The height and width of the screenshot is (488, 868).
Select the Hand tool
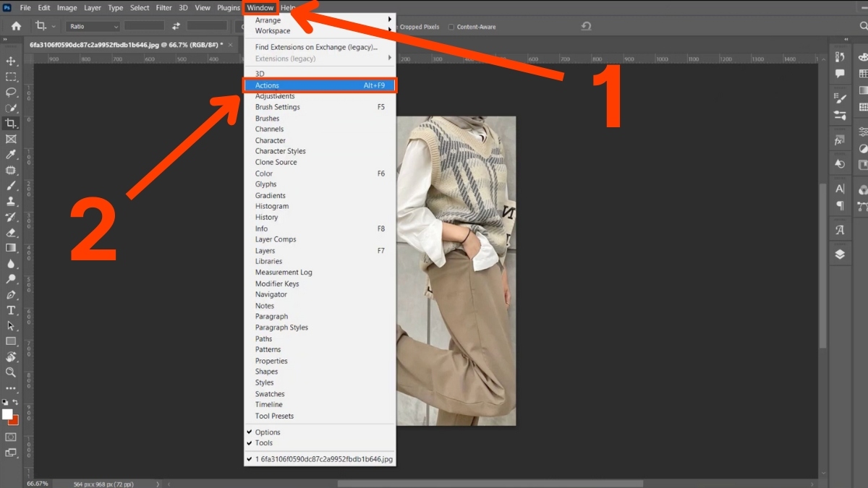[11, 357]
